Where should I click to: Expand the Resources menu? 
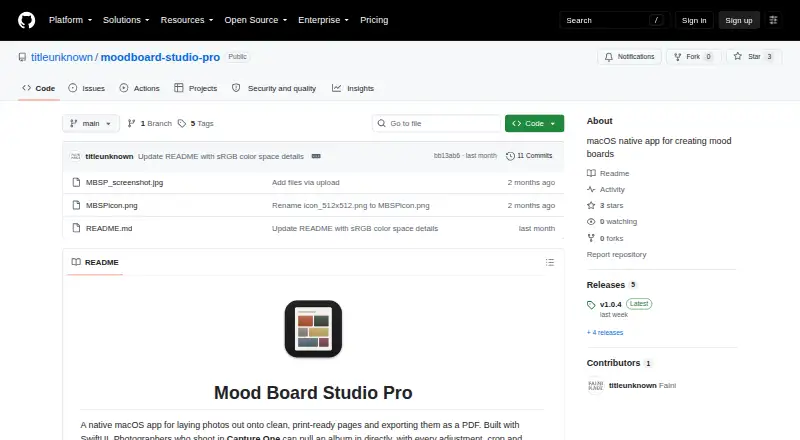click(187, 20)
